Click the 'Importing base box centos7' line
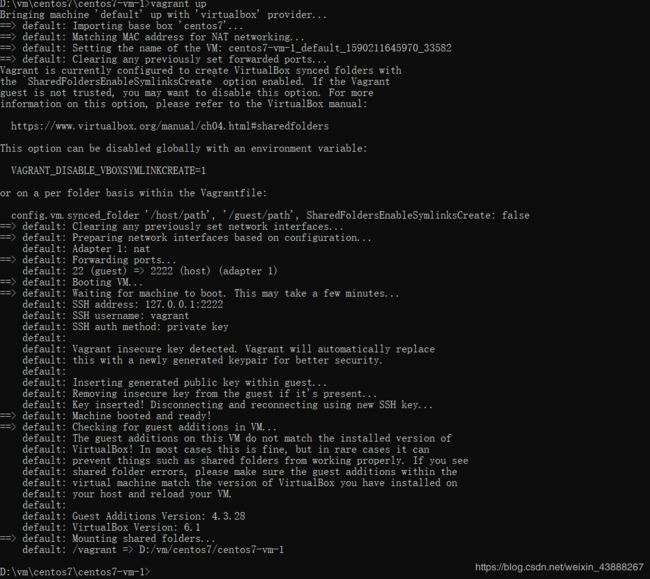 click(122, 26)
